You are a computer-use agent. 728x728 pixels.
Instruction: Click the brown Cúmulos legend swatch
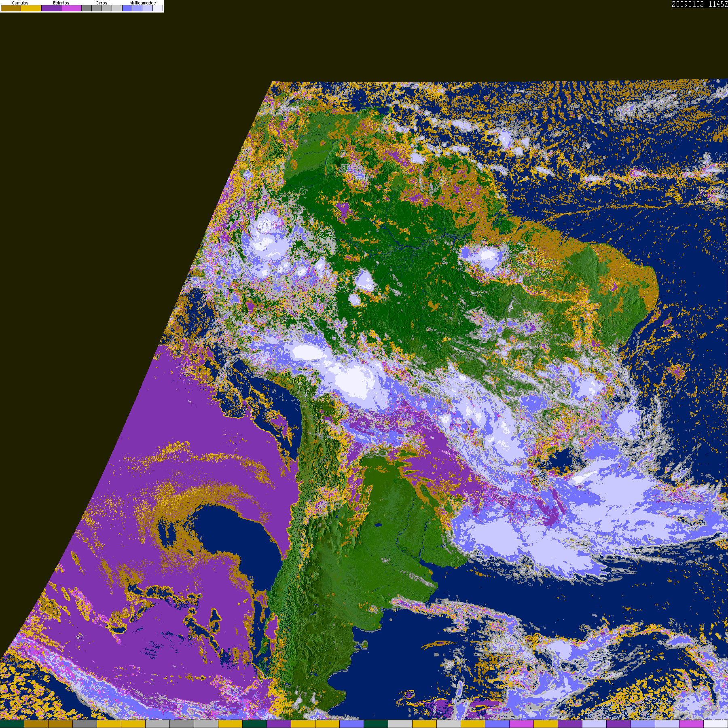[x=11, y=8]
